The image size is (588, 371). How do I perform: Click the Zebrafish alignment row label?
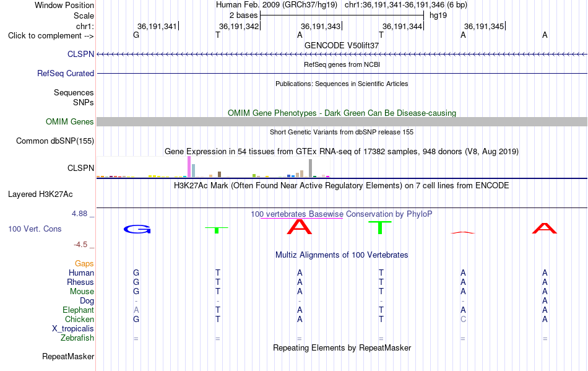(x=77, y=338)
